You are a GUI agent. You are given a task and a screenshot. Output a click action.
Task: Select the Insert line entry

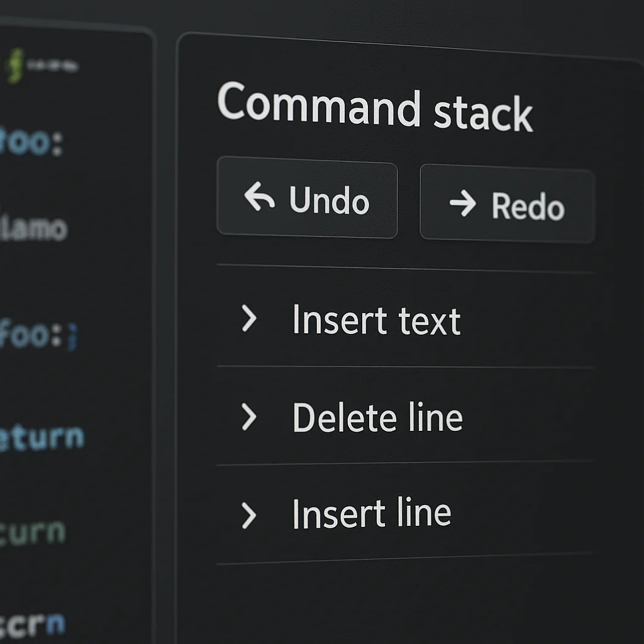372,513
